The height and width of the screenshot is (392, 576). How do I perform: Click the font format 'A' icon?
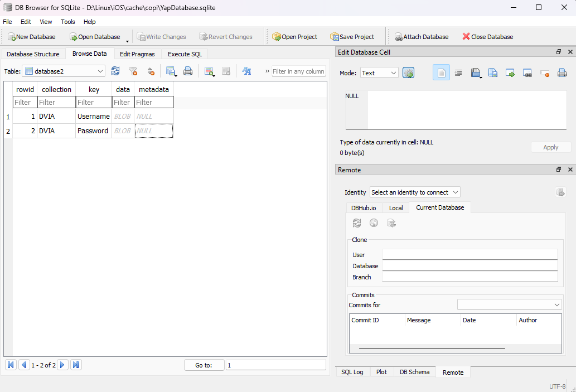point(246,71)
